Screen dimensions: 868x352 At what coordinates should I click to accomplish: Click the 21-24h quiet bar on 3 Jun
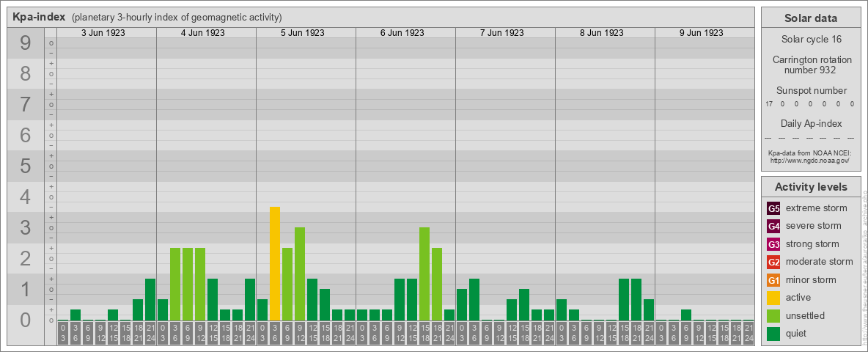(150, 299)
